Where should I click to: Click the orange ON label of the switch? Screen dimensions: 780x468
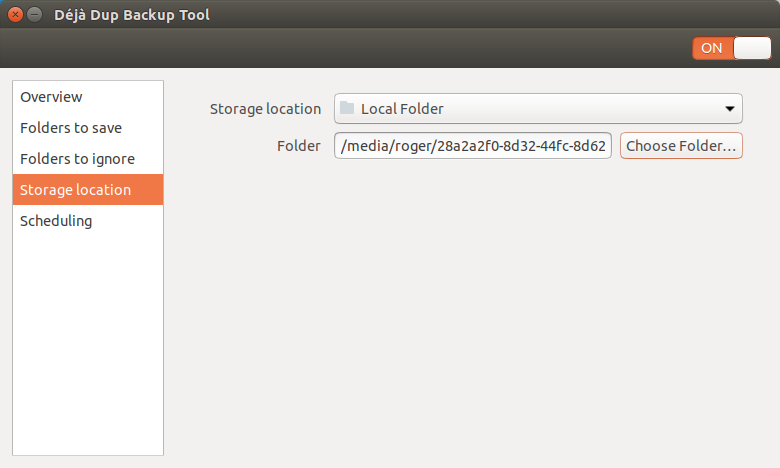click(712, 48)
